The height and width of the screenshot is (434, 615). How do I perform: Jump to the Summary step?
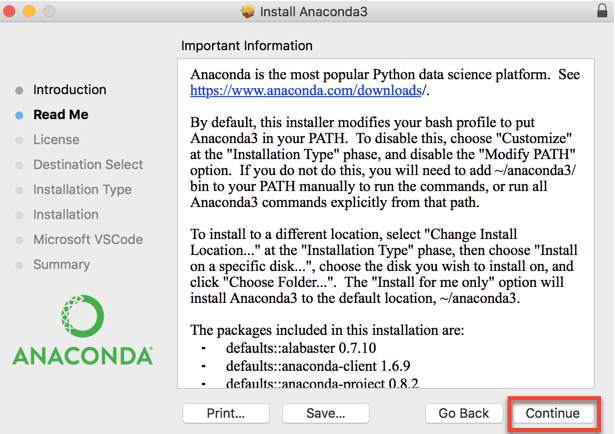(61, 265)
